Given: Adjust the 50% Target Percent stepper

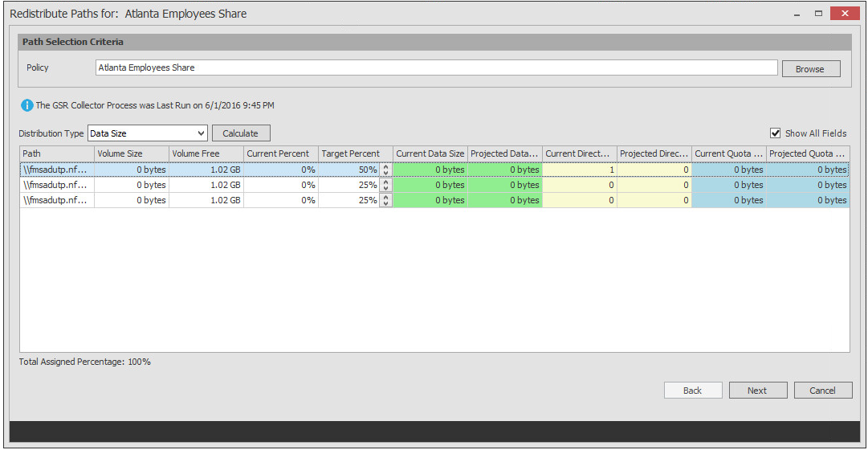Looking at the screenshot, I should (386, 170).
